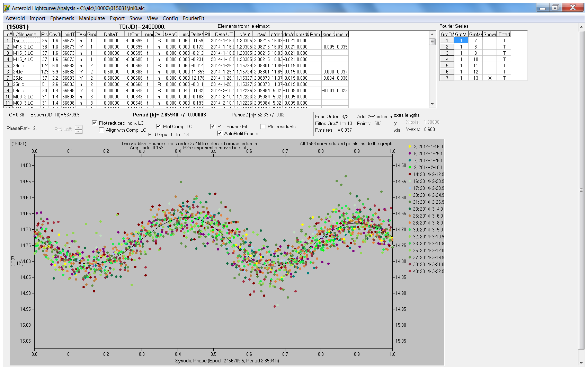Select M09_3.LC filename cell
The image size is (588, 370).
[x=26, y=103]
